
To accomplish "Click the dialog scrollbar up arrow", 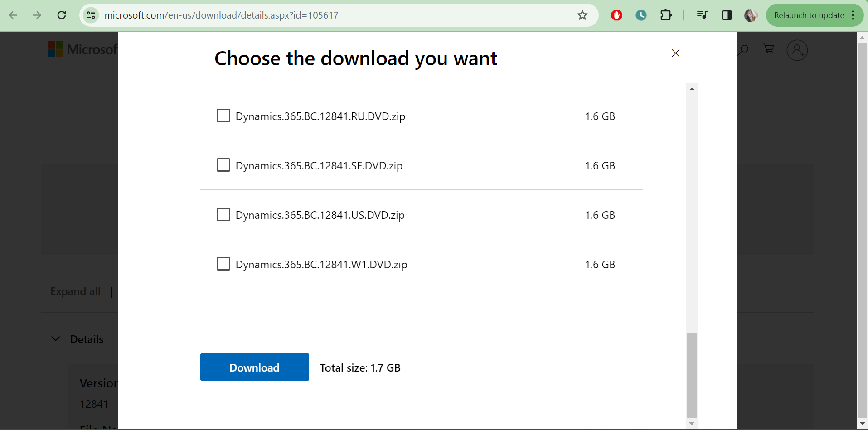I will (692, 89).
